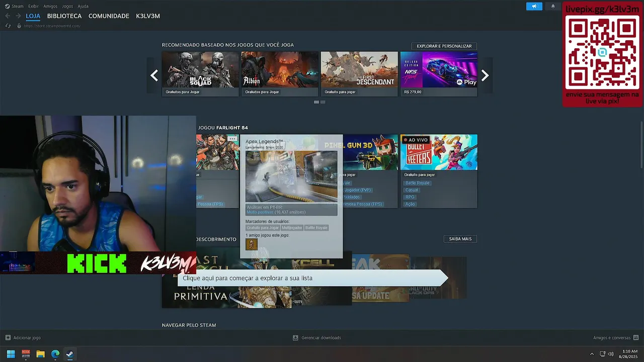Click the page vertical scrollbar
The width and height of the screenshot is (644, 362).
pos(641,145)
